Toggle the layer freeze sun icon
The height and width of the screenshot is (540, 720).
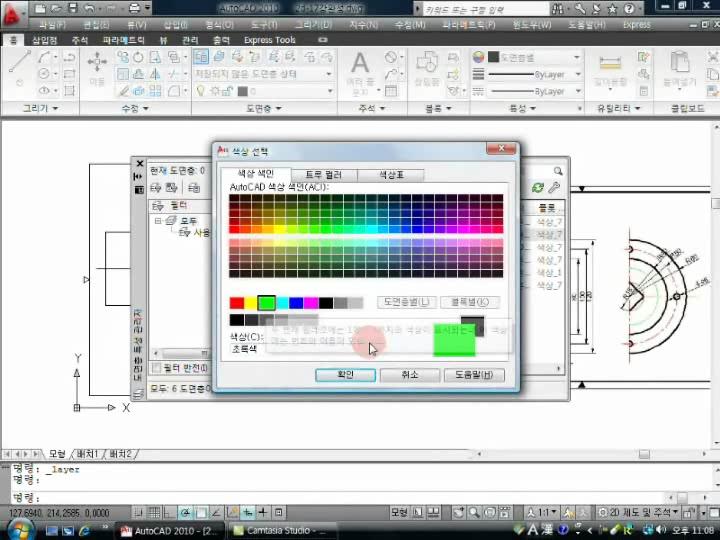tap(214, 91)
